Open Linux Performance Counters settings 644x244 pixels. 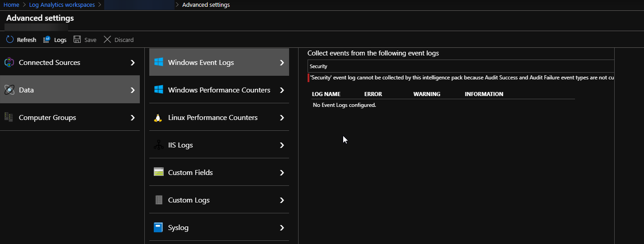[219, 117]
